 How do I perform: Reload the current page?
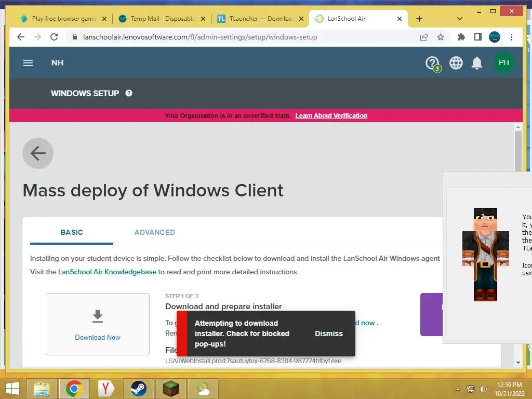[54, 37]
